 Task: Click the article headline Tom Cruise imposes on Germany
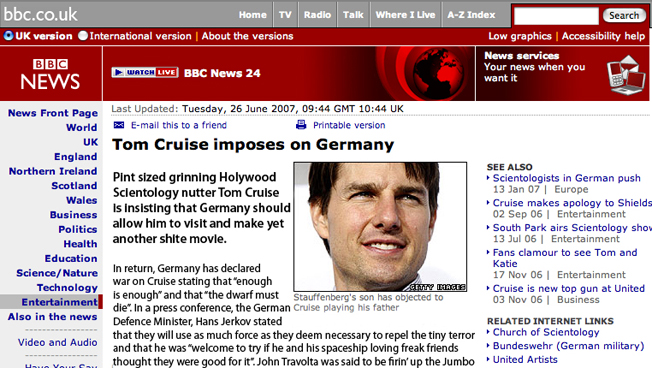pyautogui.click(x=253, y=145)
